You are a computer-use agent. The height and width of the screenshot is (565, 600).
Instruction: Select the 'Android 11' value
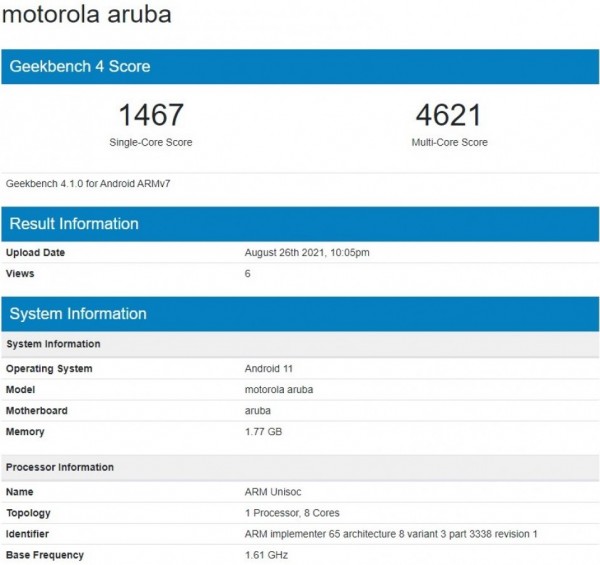pyautogui.click(x=269, y=369)
